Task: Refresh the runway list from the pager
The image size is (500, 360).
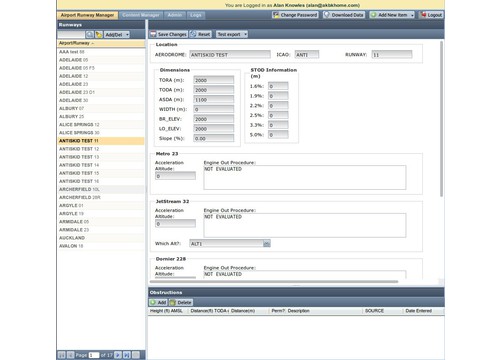Action: (136, 355)
